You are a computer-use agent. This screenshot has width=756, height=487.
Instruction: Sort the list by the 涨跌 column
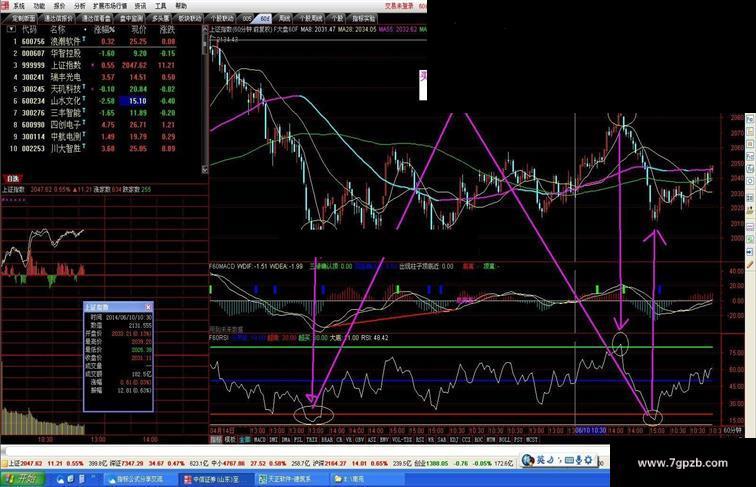(x=167, y=30)
